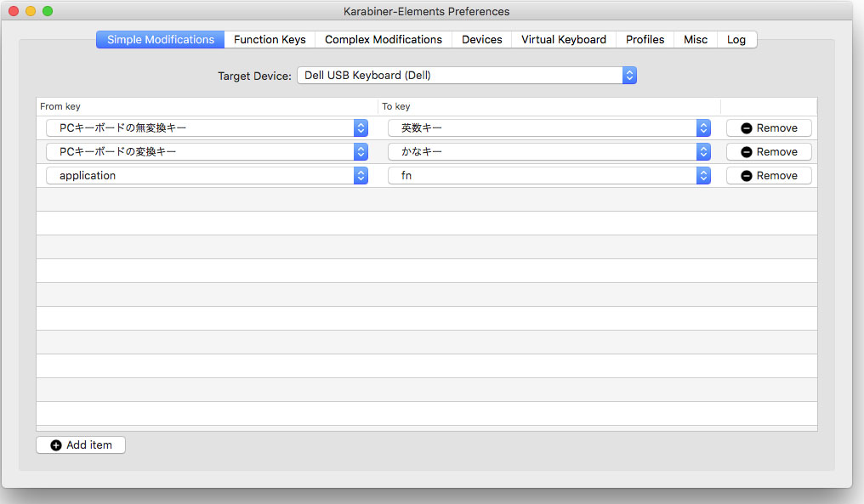Remove the 変換キー to かなキー mapping
This screenshot has width=864, height=504.
(x=769, y=151)
